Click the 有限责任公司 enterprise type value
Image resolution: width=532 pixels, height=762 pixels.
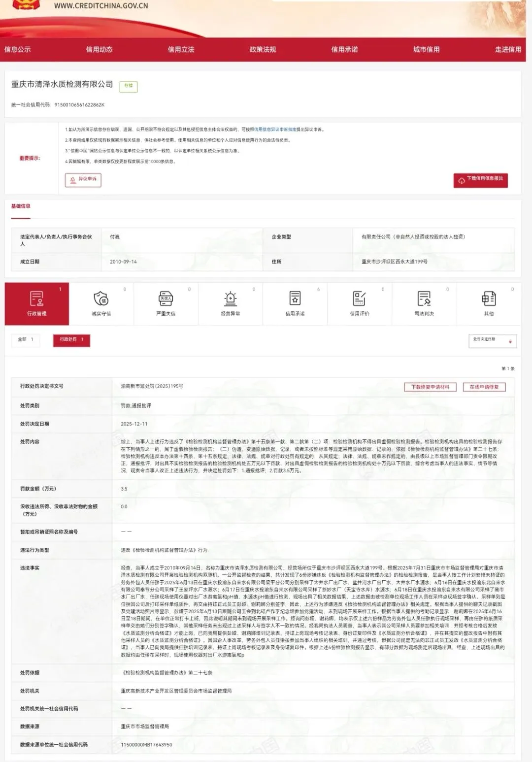point(413,237)
